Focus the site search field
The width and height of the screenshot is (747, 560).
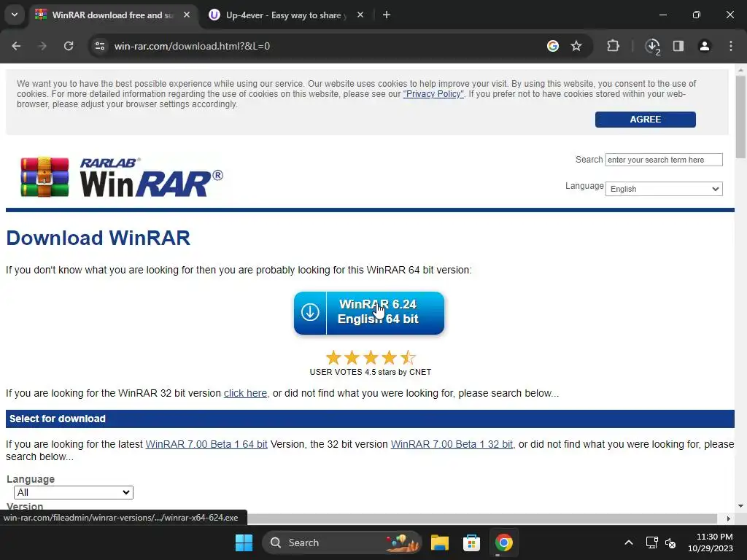click(664, 160)
